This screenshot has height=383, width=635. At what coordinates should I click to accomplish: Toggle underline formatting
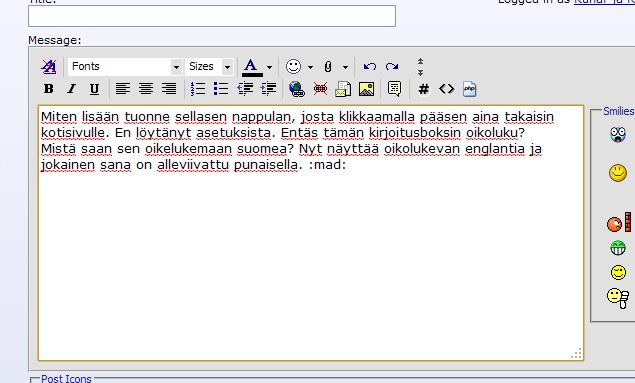[94, 89]
